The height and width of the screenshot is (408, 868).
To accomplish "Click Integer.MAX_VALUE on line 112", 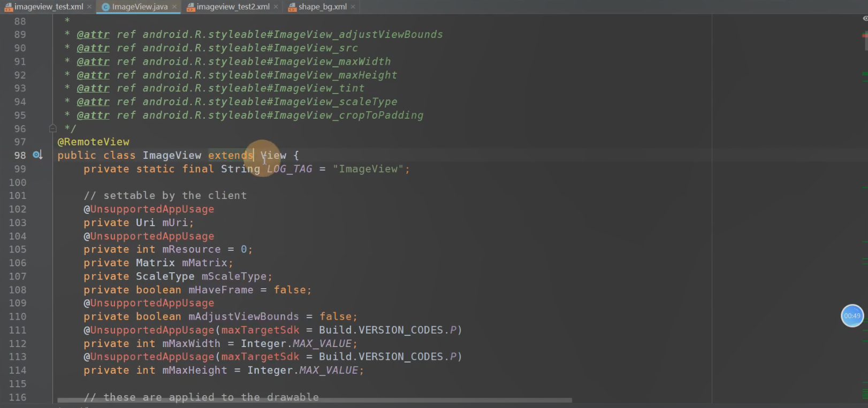I will click(296, 343).
